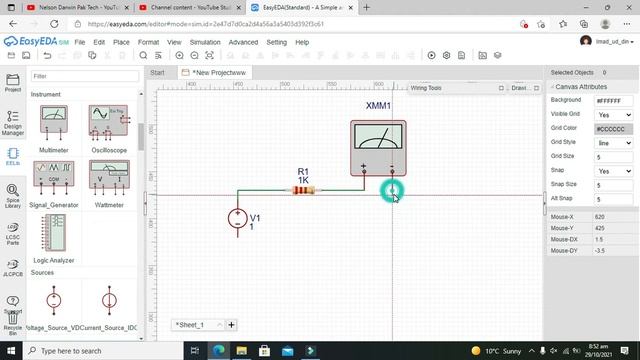Click the Zoom in toolbar icon

pos(179,55)
